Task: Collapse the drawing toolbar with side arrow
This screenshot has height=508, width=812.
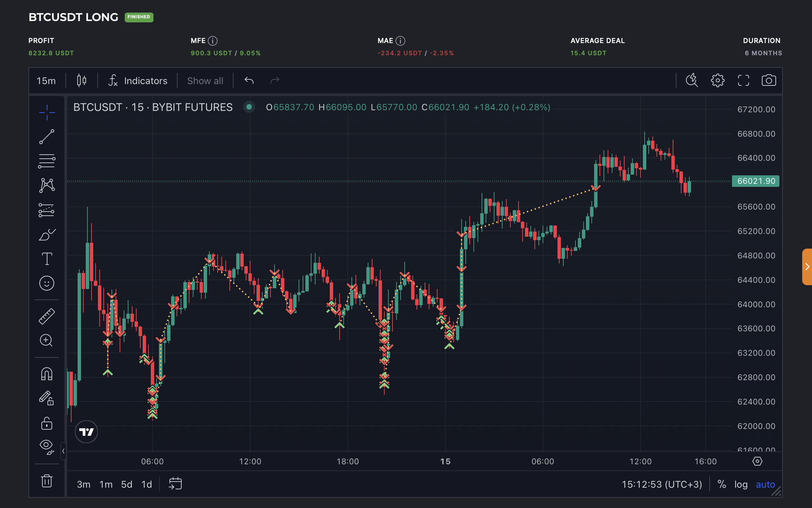Action: point(63,451)
